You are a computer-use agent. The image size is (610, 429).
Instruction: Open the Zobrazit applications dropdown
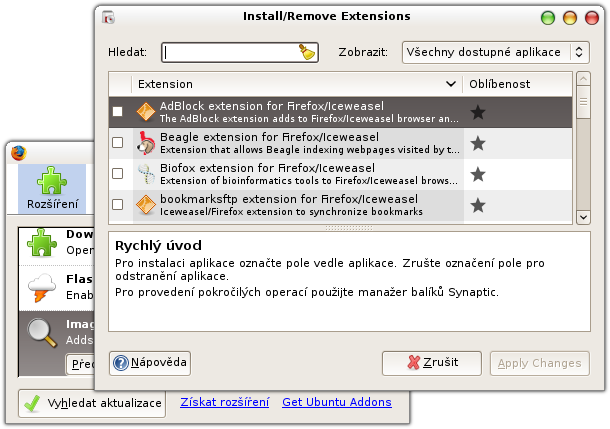point(495,52)
